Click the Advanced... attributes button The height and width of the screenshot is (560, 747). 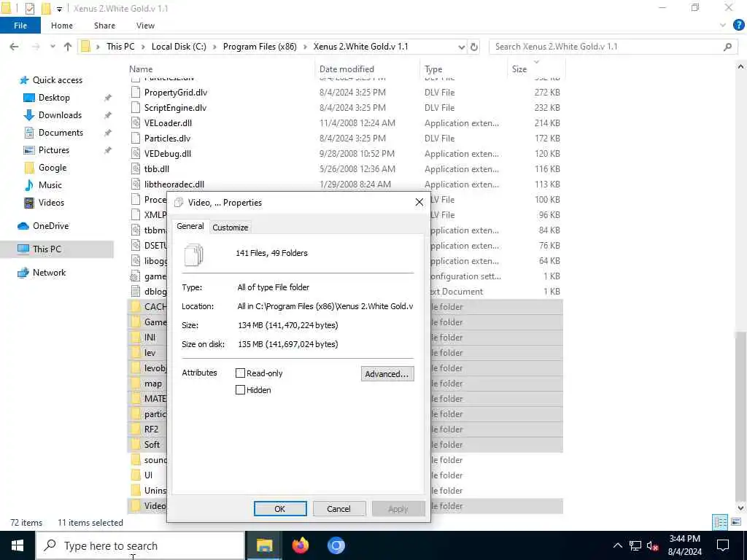coord(387,374)
